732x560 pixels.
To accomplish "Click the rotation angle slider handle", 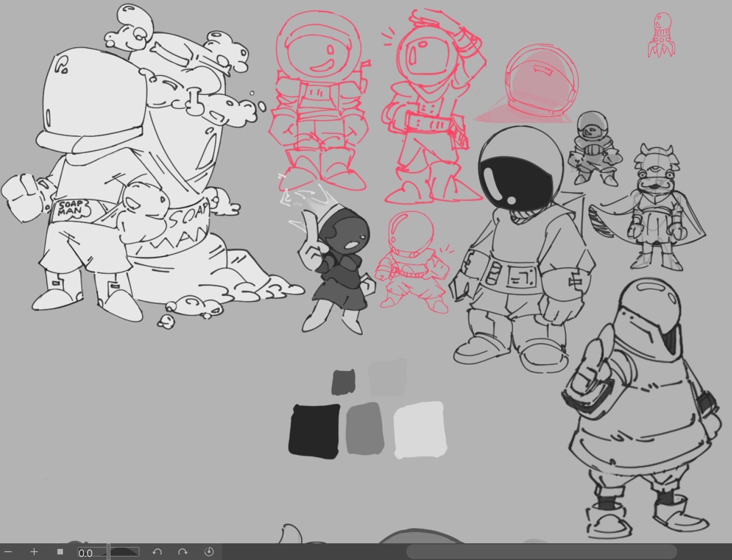I will pos(108,552).
